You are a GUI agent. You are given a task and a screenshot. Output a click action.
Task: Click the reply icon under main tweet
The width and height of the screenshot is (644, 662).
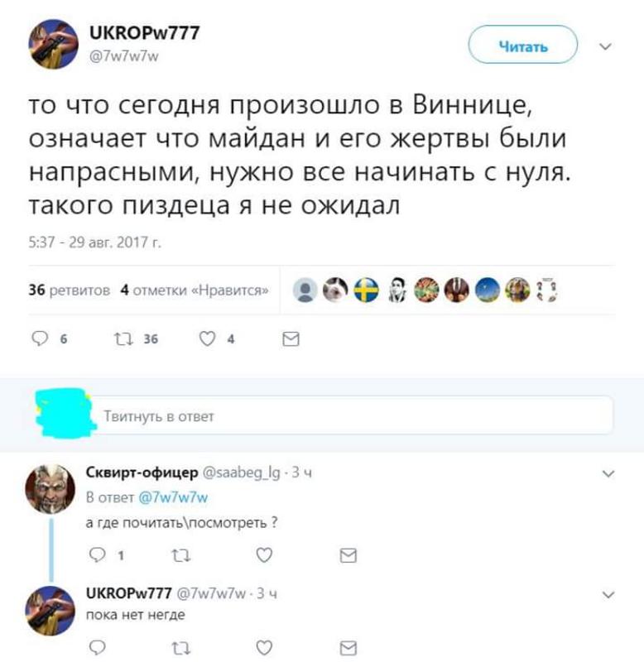click(x=40, y=338)
